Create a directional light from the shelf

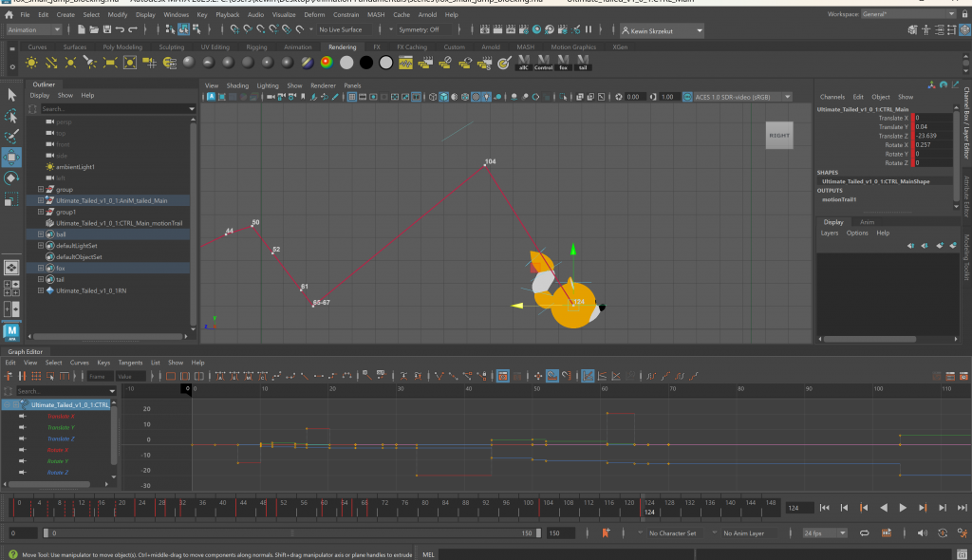pyautogui.click(x=51, y=62)
